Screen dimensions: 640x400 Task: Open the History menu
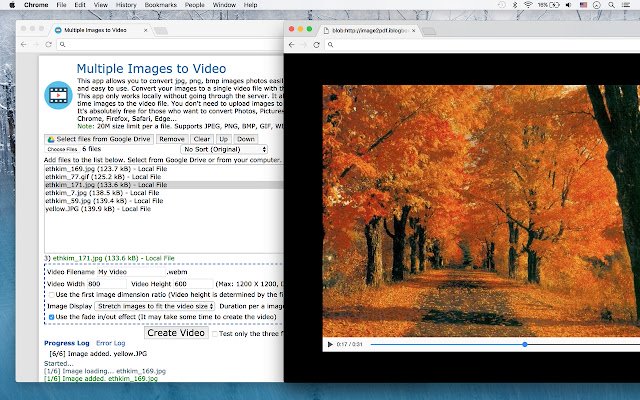point(126,5)
